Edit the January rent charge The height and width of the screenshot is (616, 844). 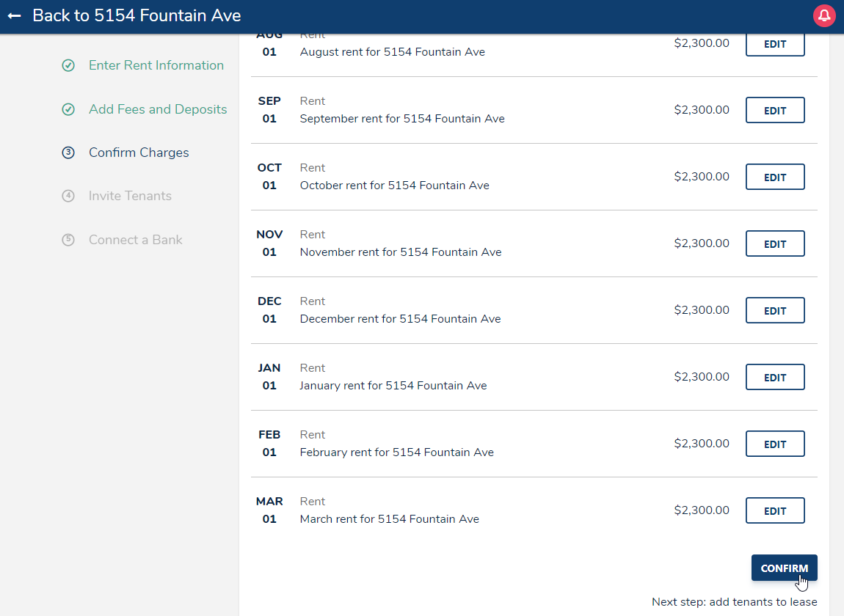tap(774, 378)
